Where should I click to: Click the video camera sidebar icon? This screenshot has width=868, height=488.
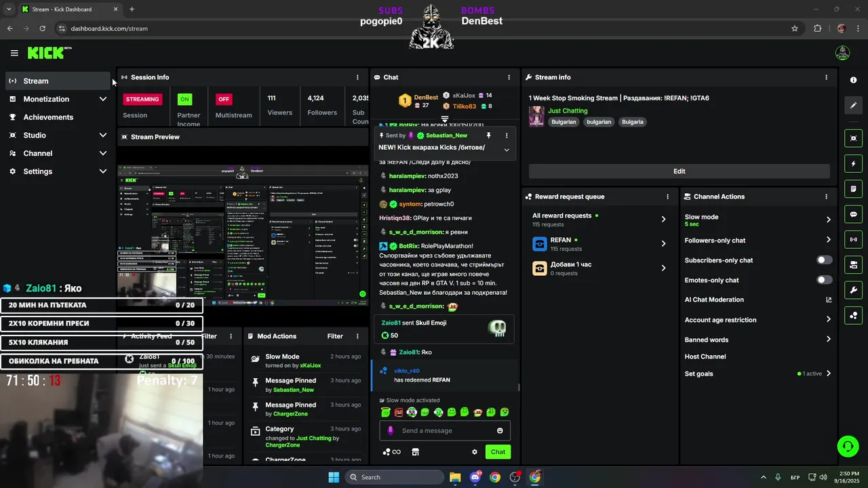853,264
